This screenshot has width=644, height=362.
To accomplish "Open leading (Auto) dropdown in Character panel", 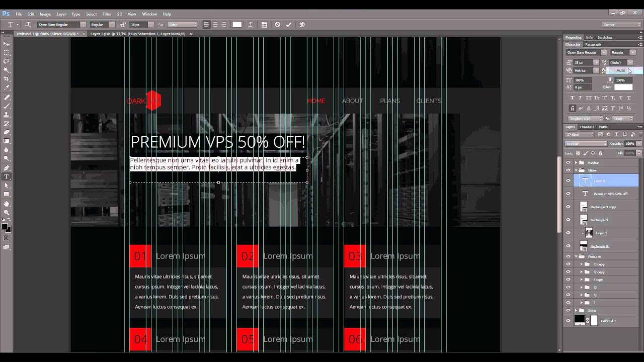I will (630, 62).
